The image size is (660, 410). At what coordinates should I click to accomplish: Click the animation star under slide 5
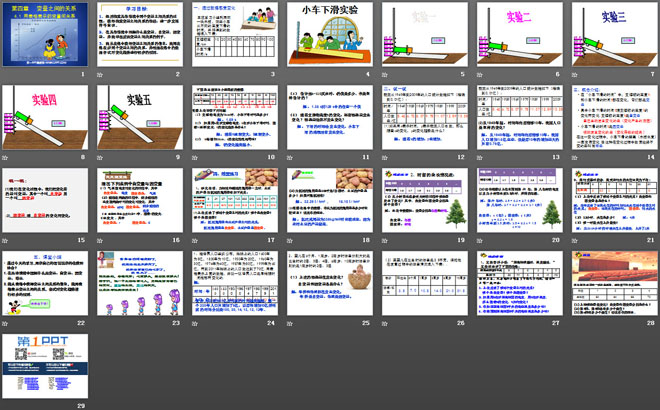point(385,75)
